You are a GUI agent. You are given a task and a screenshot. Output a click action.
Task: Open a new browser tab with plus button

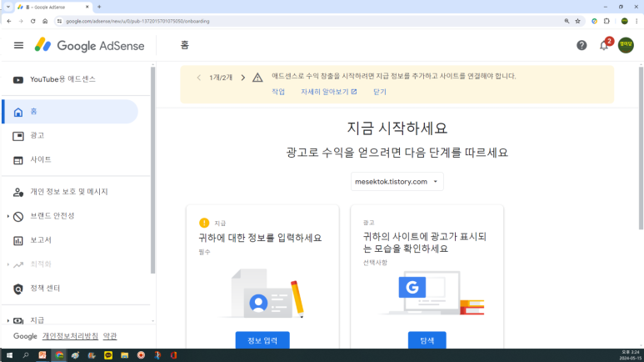[99, 7]
